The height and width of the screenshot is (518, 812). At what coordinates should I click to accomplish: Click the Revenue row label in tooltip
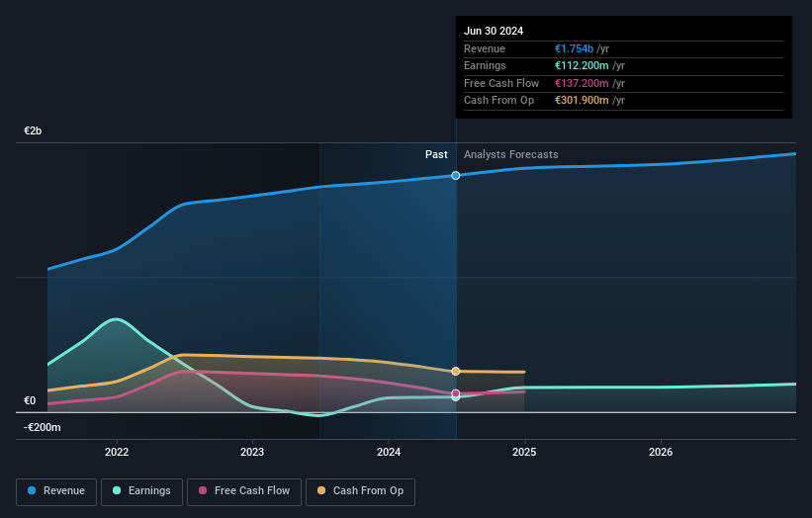coord(485,48)
